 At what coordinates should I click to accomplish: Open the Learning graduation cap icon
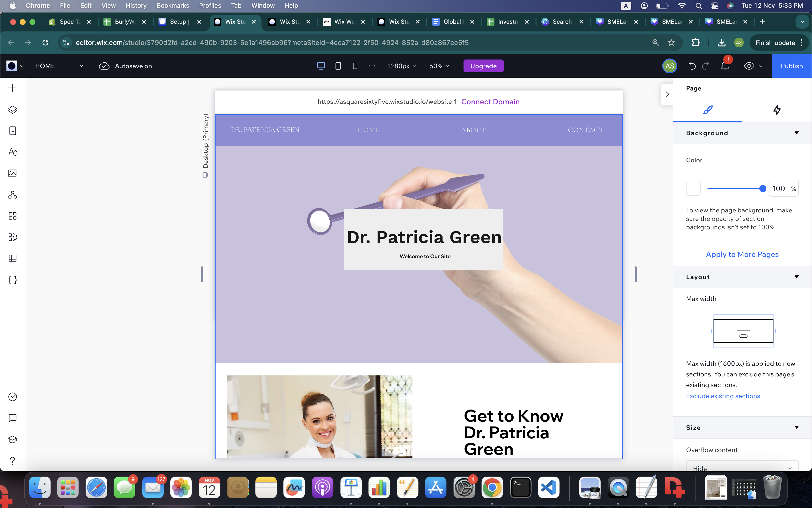click(12, 440)
